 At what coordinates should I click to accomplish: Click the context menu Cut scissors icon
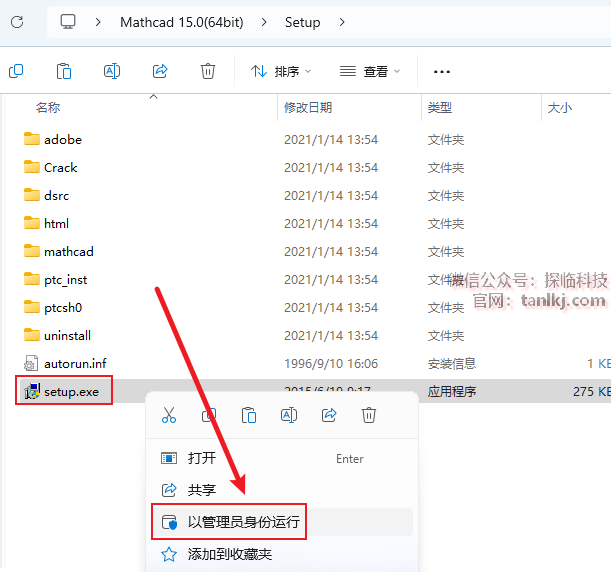pos(169,415)
